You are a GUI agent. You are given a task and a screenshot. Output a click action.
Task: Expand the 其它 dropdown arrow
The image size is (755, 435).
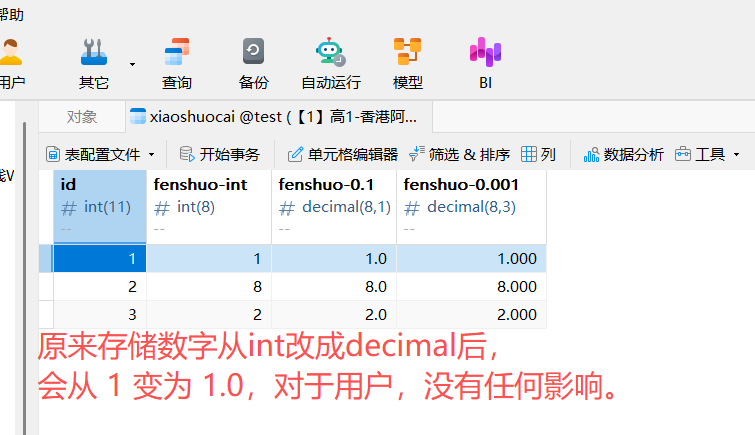[132, 64]
